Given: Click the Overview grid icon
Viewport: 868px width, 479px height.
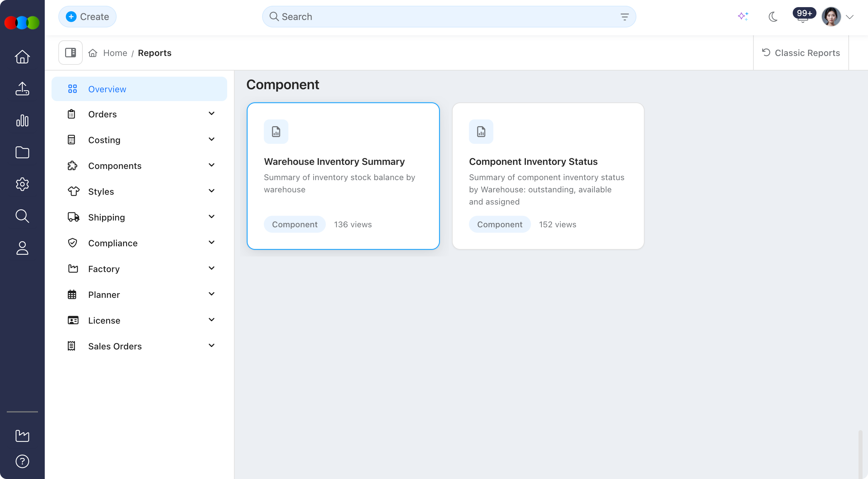Looking at the screenshot, I should 73,89.
